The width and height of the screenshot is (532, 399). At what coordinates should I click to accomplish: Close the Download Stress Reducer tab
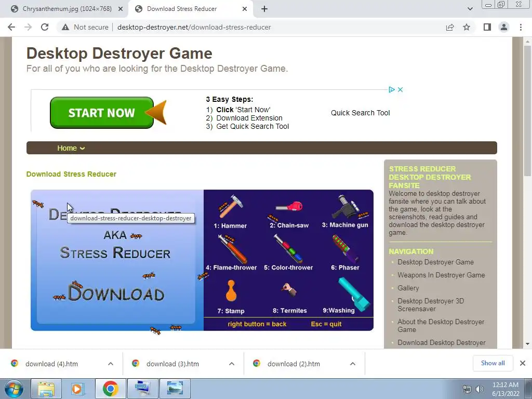pyautogui.click(x=245, y=9)
